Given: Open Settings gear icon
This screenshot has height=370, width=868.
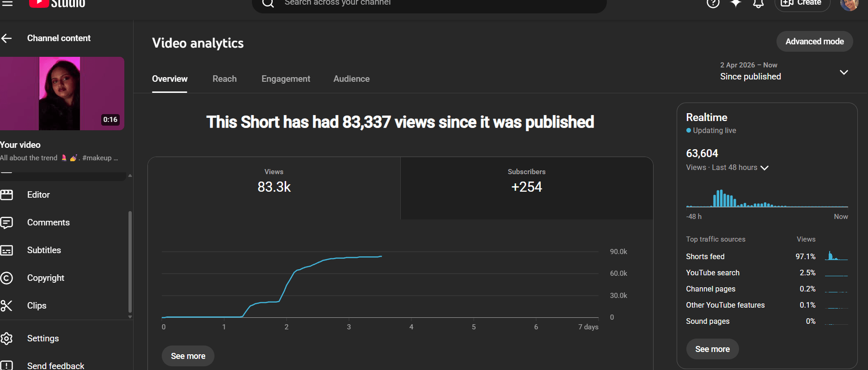Looking at the screenshot, I should click(6, 339).
